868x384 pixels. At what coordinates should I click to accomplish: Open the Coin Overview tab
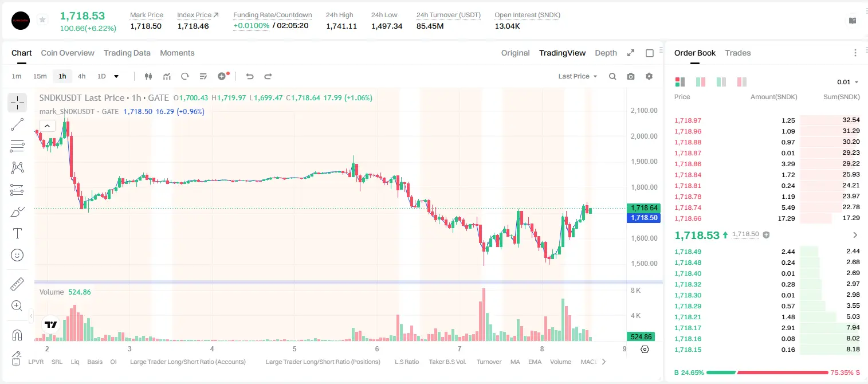[x=68, y=53]
